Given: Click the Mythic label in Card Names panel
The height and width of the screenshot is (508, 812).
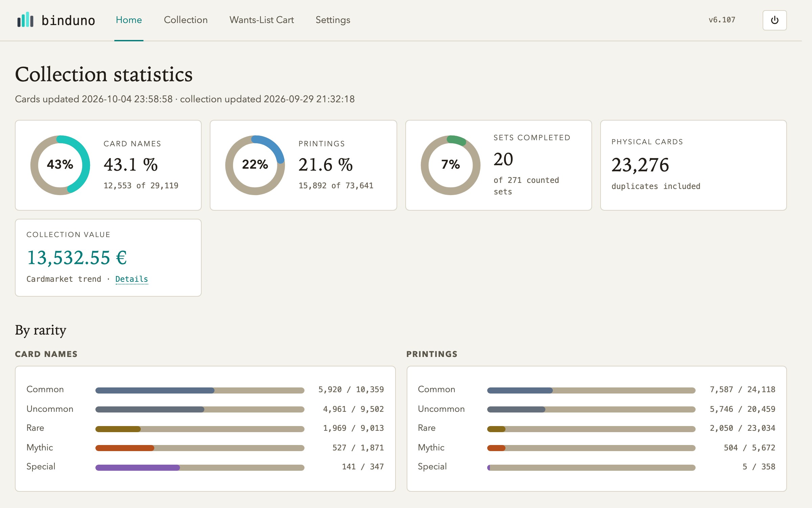Looking at the screenshot, I should pos(40,448).
